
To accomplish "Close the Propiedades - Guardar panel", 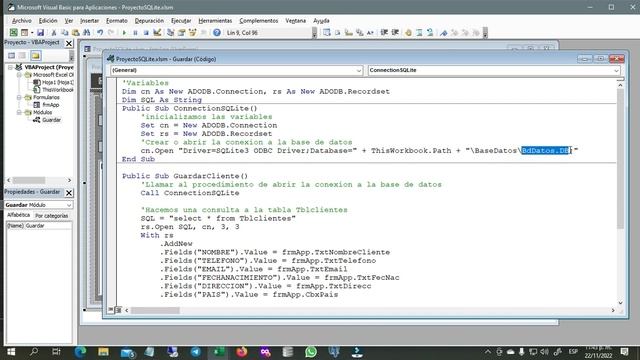I will point(69,193).
